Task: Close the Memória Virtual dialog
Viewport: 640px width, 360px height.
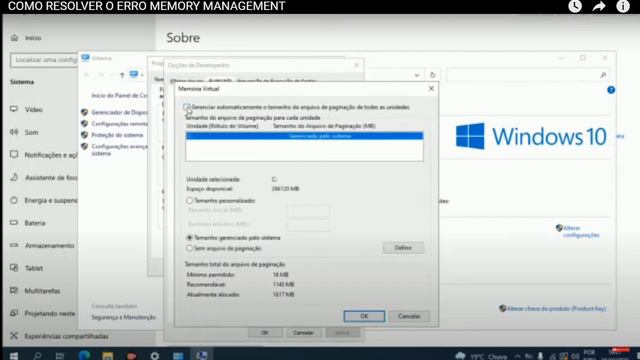Action: pos(431,89)
